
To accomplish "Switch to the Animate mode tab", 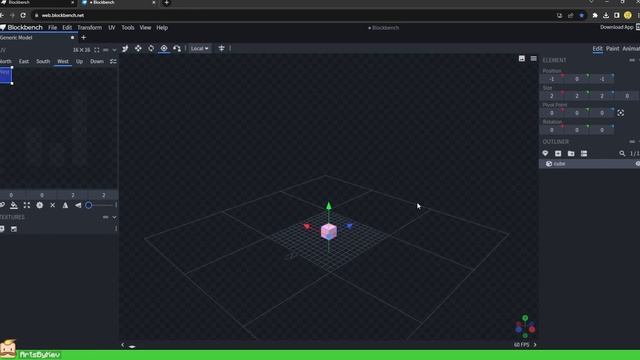I will click(631, 48).
